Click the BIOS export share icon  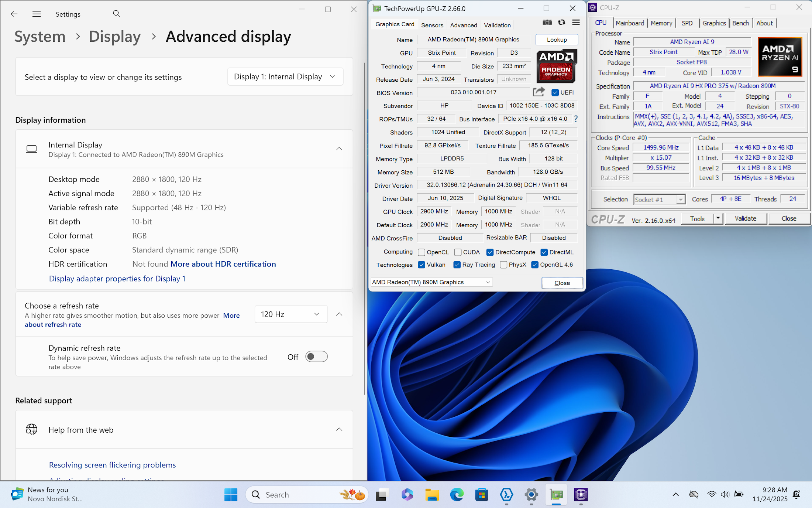pyautogui.click(x=539, y=92)
